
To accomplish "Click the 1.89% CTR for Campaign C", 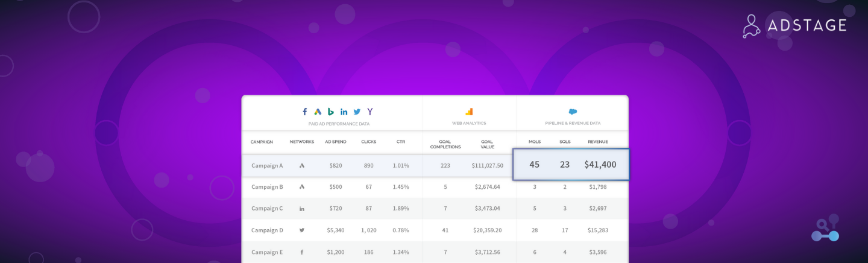I will click(401, 209).
